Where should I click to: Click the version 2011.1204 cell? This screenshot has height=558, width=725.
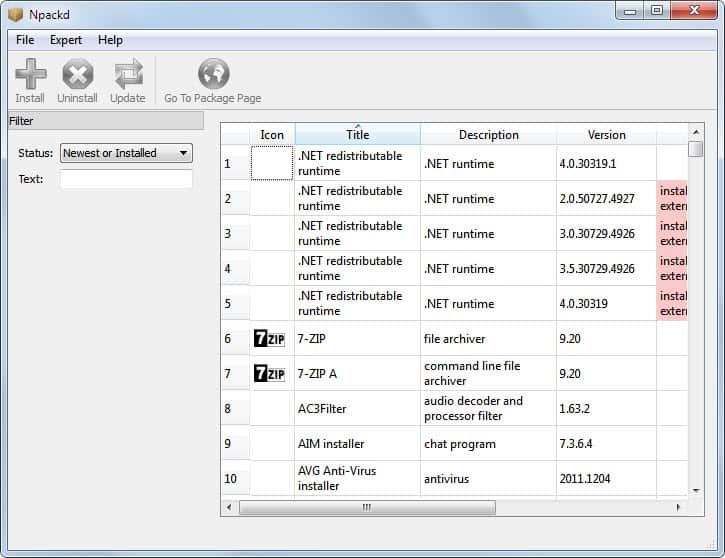606,478
